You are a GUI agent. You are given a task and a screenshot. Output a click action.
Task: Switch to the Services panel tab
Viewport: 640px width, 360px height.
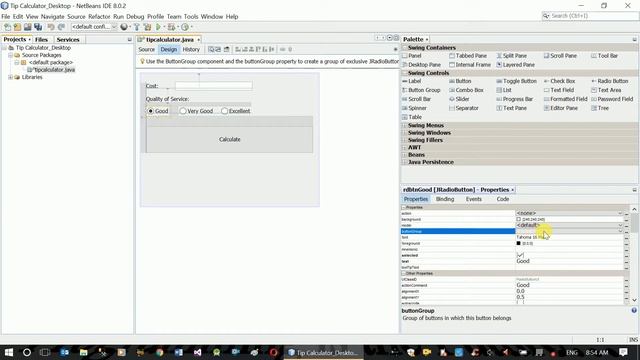[x=68, y=40]
